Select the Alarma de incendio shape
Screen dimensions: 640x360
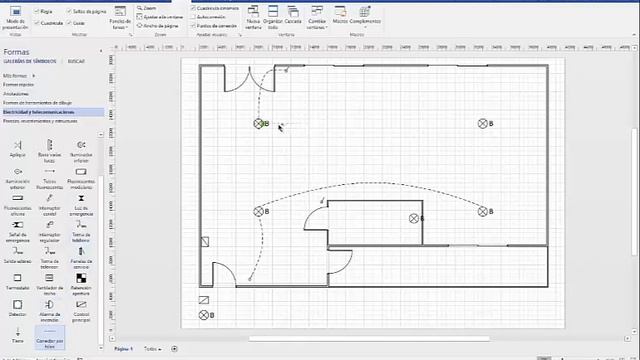(49, 311)
